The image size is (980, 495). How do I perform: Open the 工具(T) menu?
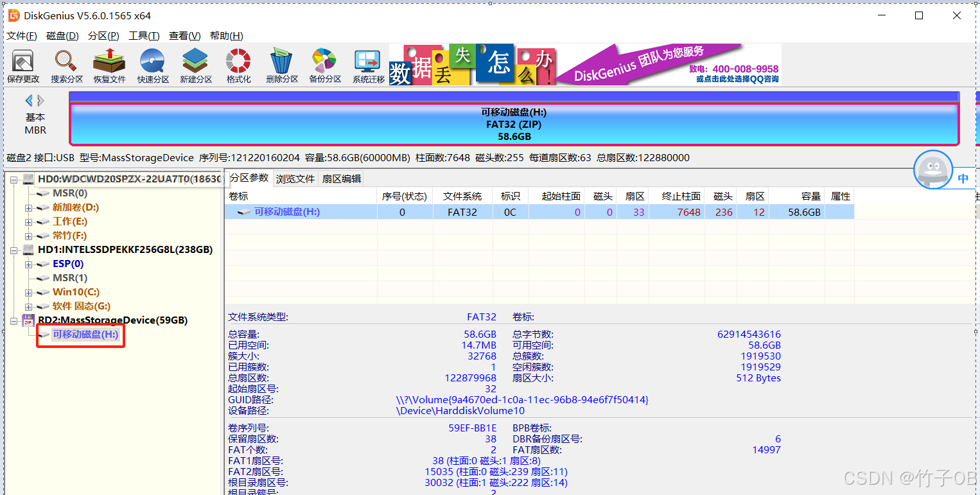coord(144,35)
